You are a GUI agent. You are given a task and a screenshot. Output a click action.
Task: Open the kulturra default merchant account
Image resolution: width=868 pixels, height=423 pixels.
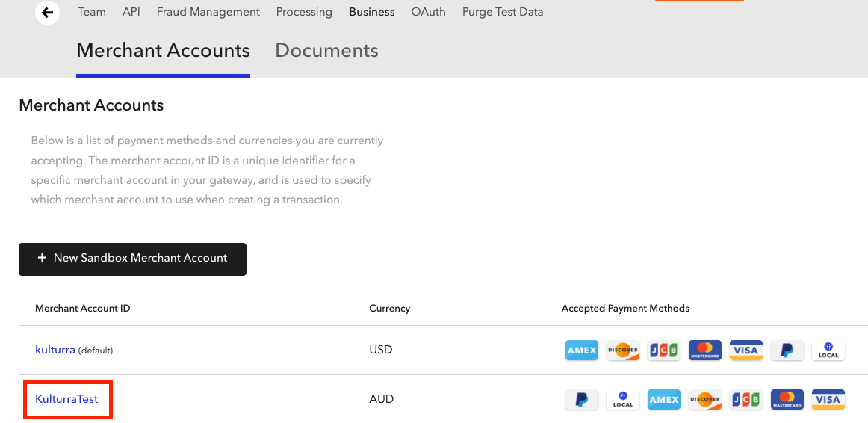55,350
